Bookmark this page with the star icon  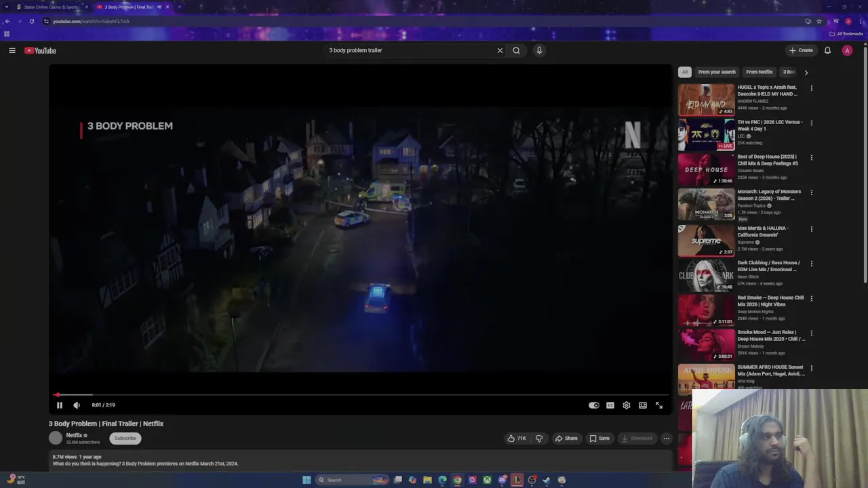click(819, 21)
